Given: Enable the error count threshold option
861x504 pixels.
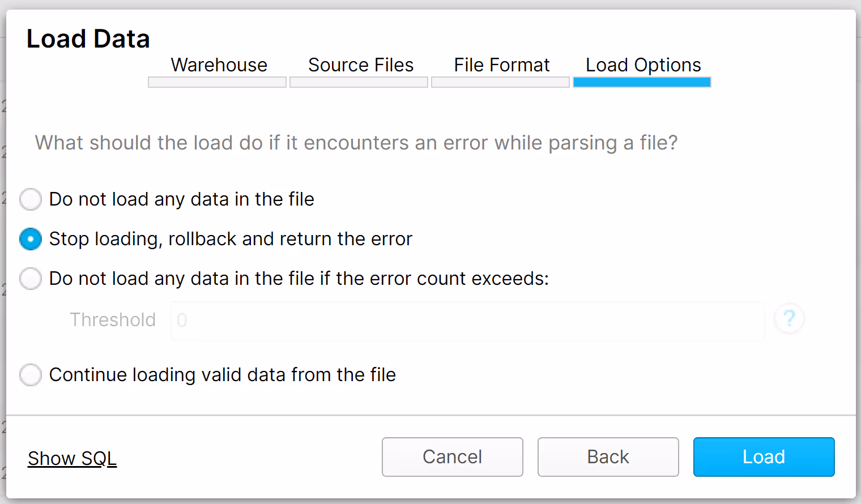Looking at the screenshot, I should 31,279.
